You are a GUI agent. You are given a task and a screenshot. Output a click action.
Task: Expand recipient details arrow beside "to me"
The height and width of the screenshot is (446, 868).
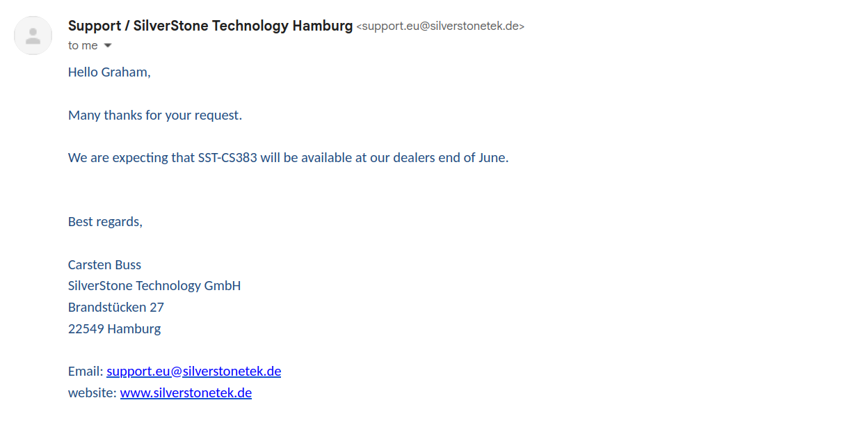108,46
